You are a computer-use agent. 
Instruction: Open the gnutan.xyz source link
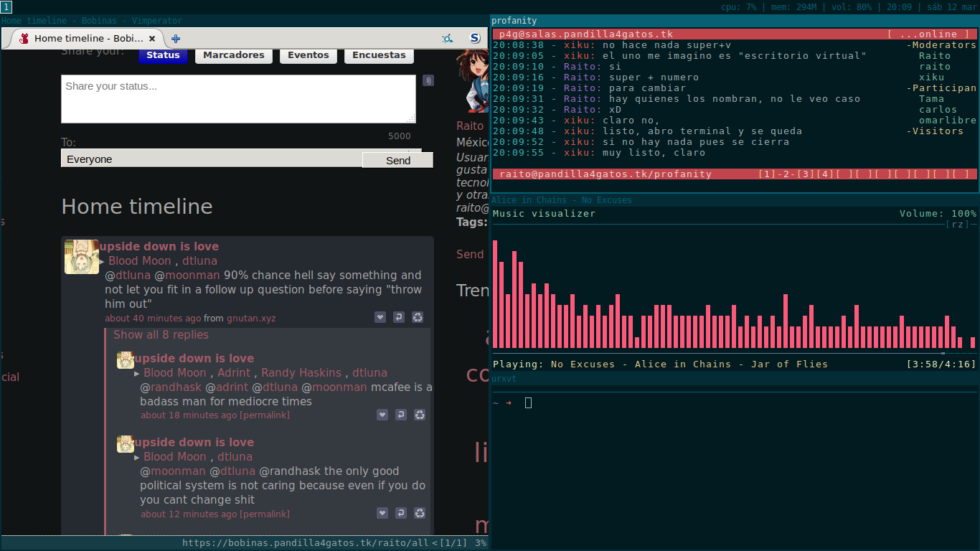[251, 318]
